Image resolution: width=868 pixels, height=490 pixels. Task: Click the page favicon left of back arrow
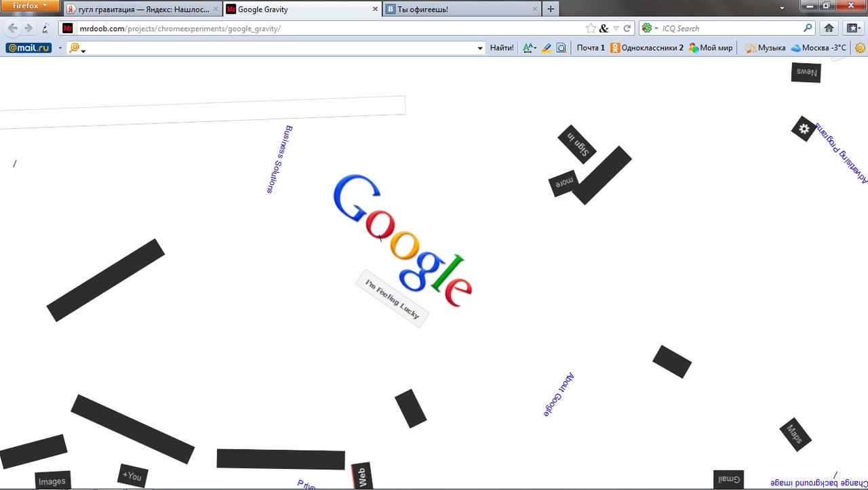click(45, 29)
